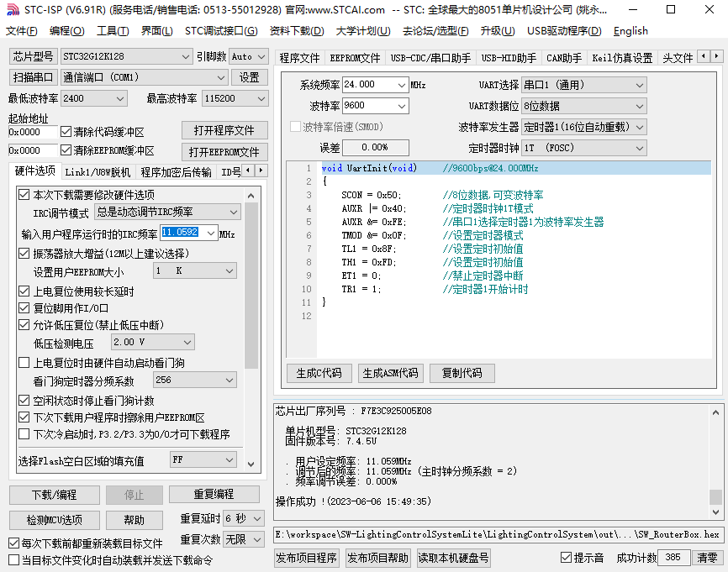
Task: Toggle 空闲状态时停止看门狗计数 checkbox
Action: (24, 401)
